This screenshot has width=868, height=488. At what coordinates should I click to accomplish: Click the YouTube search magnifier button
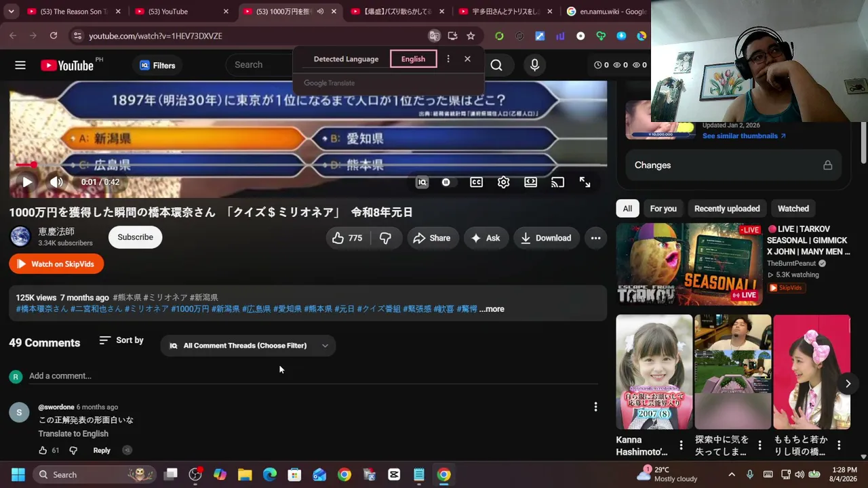pyautogui.click(x=496, y=65)
